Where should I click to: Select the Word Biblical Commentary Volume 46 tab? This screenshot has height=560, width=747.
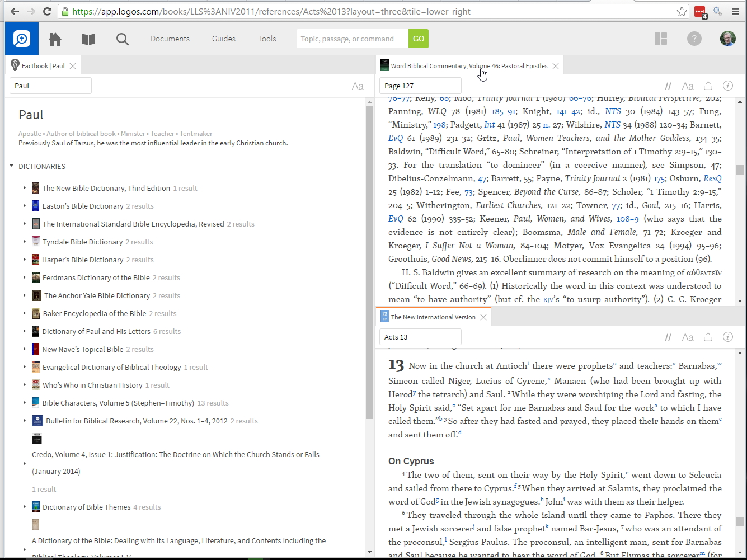[469, 66]
